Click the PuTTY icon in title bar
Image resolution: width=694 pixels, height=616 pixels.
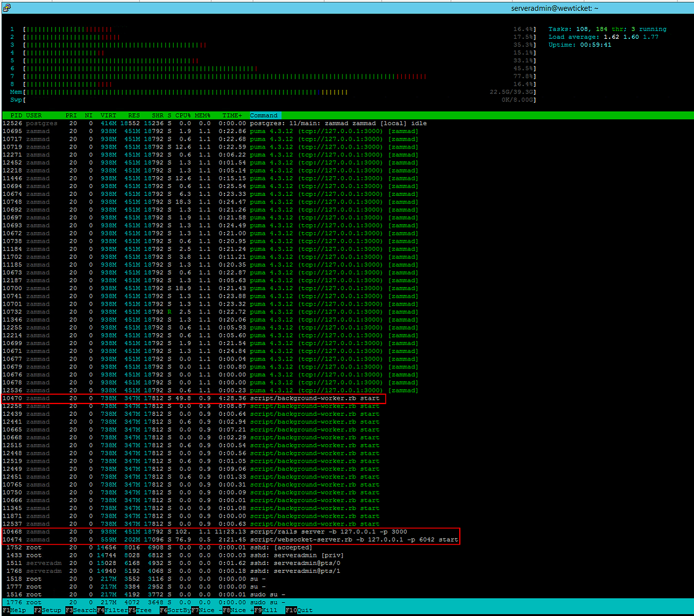[x=5, y=7]
